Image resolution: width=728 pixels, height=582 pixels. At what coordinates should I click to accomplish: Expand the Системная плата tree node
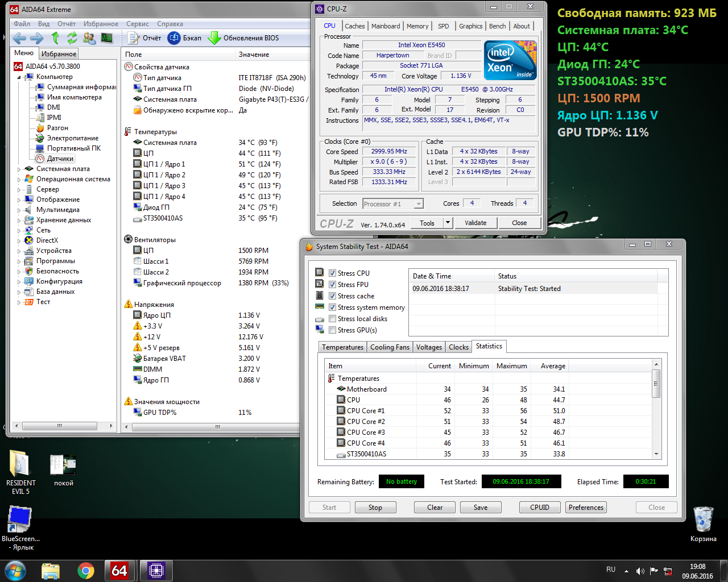coord(19,169)
